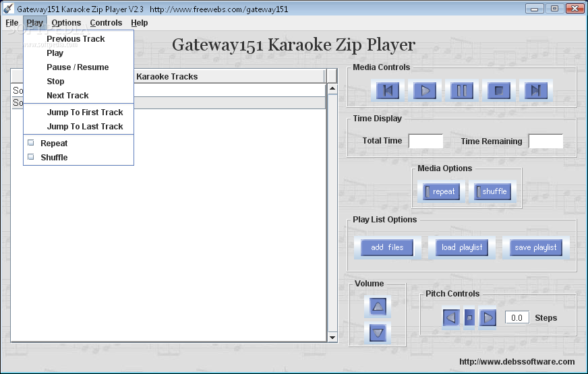Open the Help menu
588x374 pixels.
140,23
